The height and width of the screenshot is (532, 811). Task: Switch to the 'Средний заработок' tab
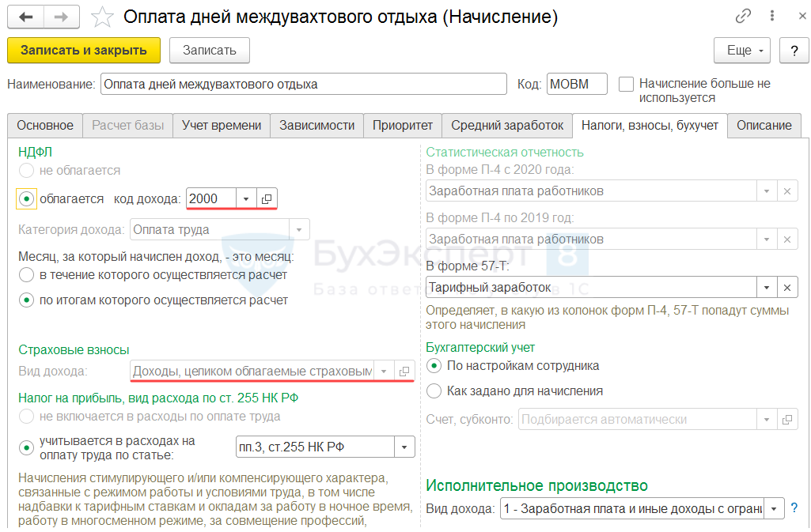click(x=507, y=125)
